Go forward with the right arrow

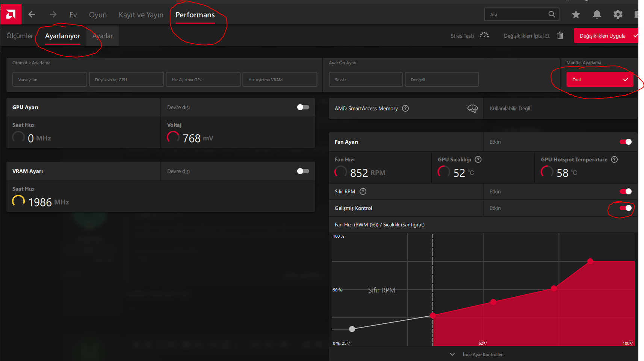click(x=53, y=14)
